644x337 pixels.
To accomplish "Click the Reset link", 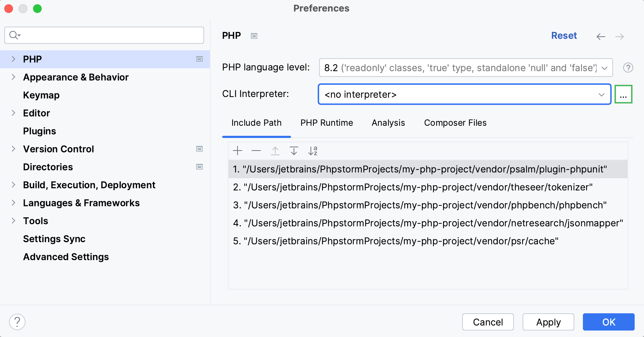I will coord(564,36).
